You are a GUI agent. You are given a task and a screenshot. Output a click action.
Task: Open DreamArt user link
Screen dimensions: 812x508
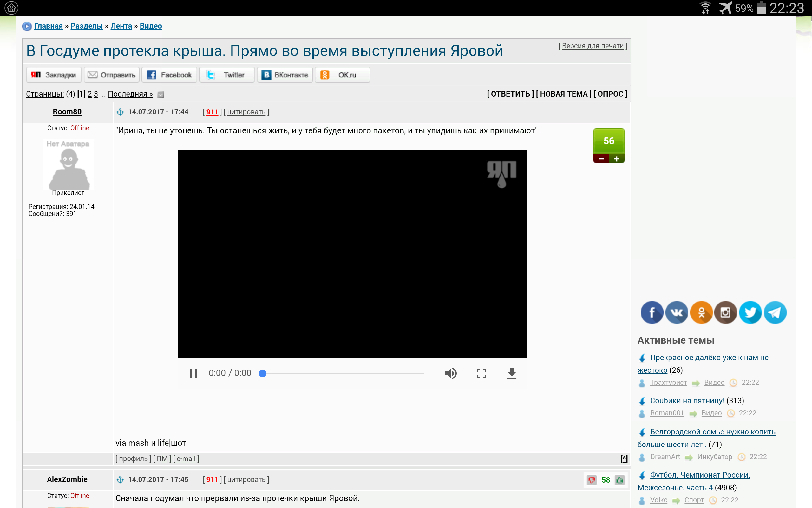[x=665, y=457]
